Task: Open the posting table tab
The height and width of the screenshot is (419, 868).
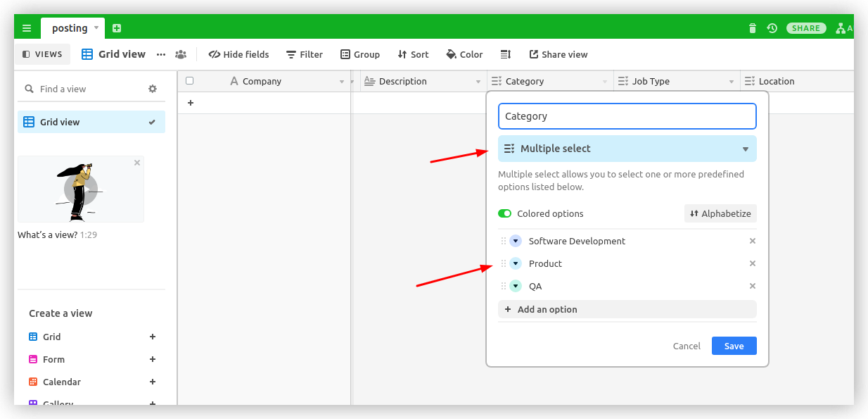Action: (x=70, y=28)
